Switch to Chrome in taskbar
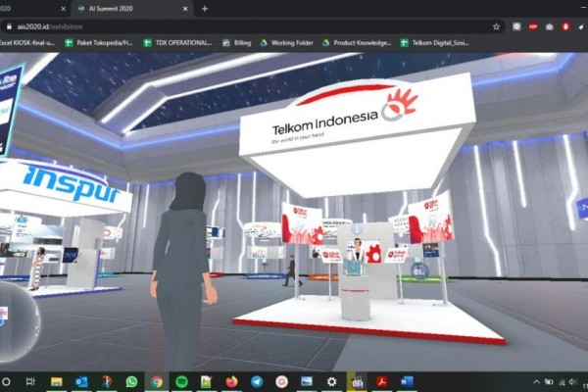The height and width of the screenshot is (392, 588). tap(157, 382)
